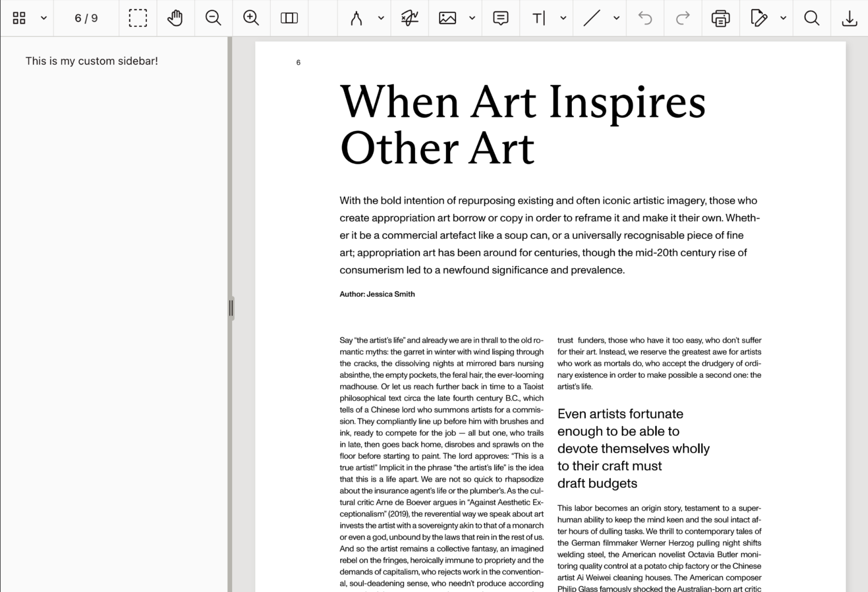This screenshot has width=868, height=592.
Task: Expand the image tool dropdown arrow
Action: pyautogui.click(x=472, y=18)
